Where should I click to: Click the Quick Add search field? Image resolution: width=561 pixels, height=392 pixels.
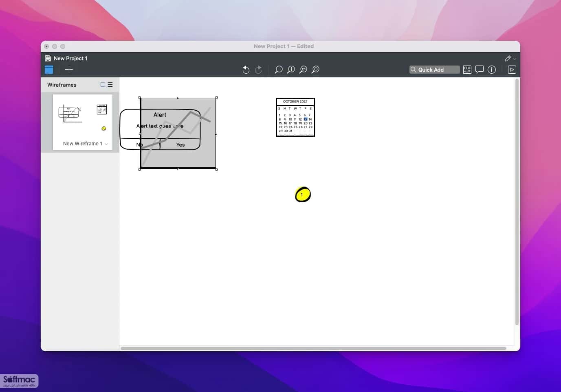[x=434, y=70]
